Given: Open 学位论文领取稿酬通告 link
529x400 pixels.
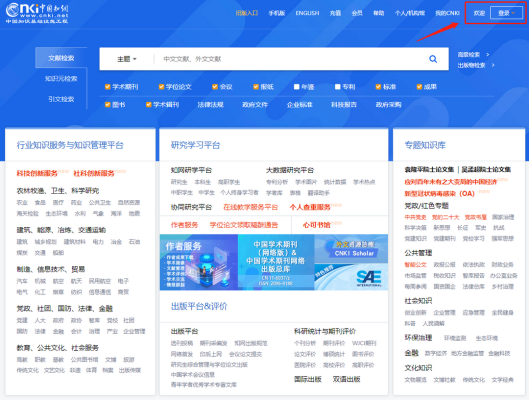Looking at the screenshot, I should pos(244,225).
